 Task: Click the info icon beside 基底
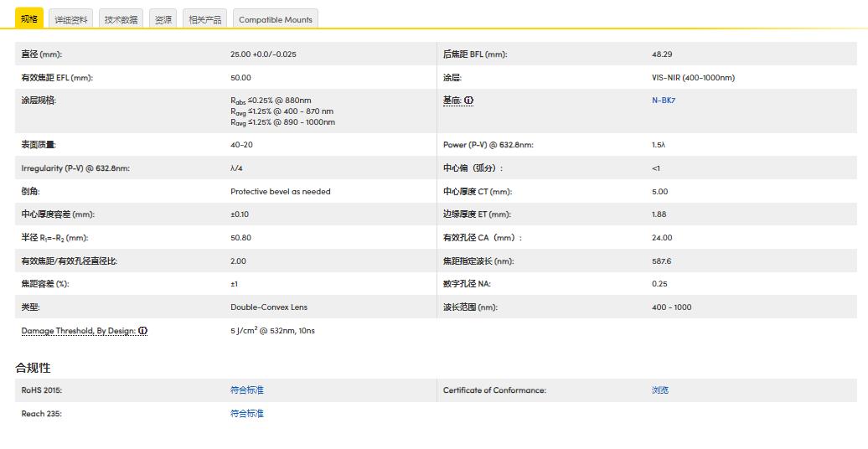pos(469,101)
